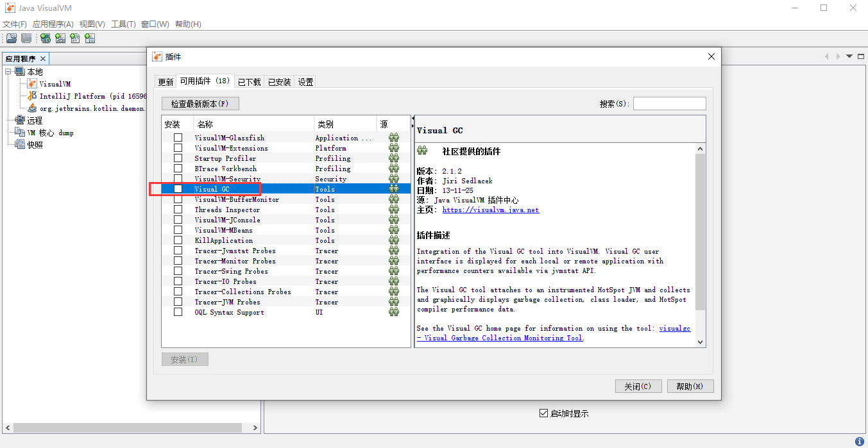868x448 pixels.
Task: Click the source icon in the Visual GC row
Action: [x=394, y=189]
